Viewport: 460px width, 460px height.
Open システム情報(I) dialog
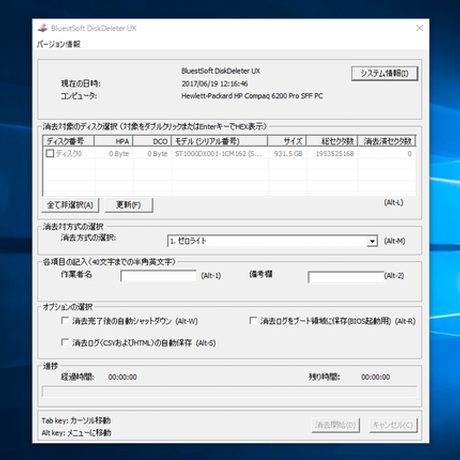click(384, 73)
